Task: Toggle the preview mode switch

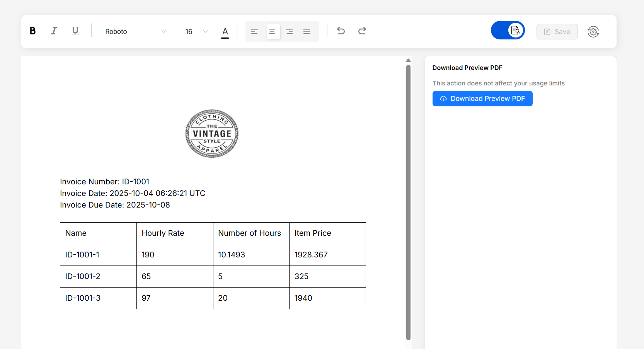Action: tap(508, 30)
